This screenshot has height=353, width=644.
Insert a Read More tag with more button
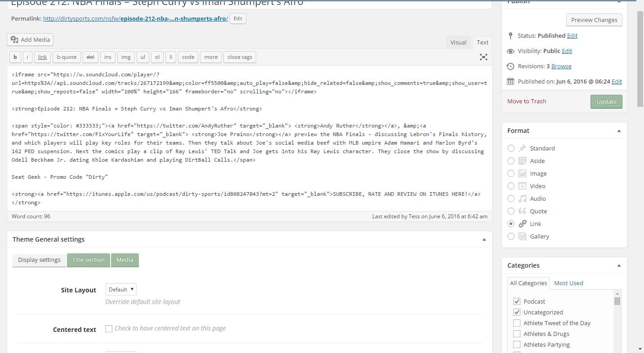click(211, 57)
